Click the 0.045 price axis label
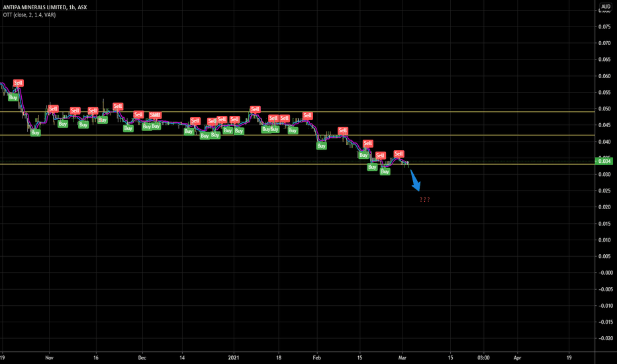Screen dimensions: 617x364 604,125
